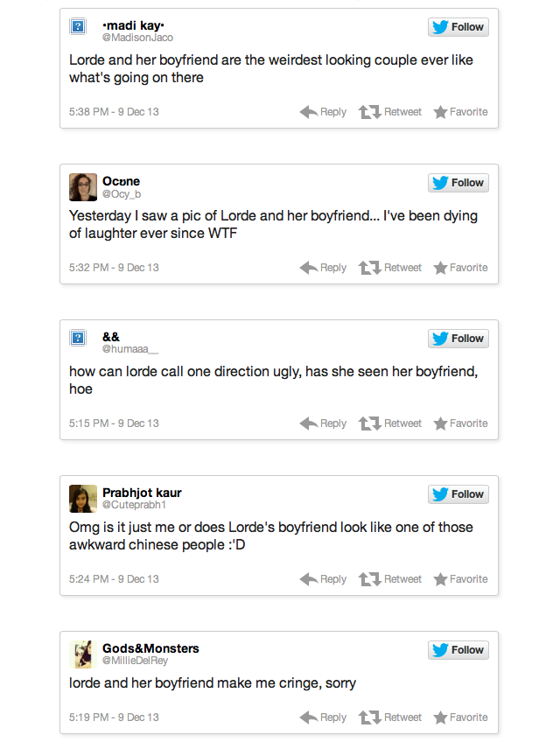Open the 5:15 PM - 9 Dec 13 timestamp
546x756 pixels.
114,423
